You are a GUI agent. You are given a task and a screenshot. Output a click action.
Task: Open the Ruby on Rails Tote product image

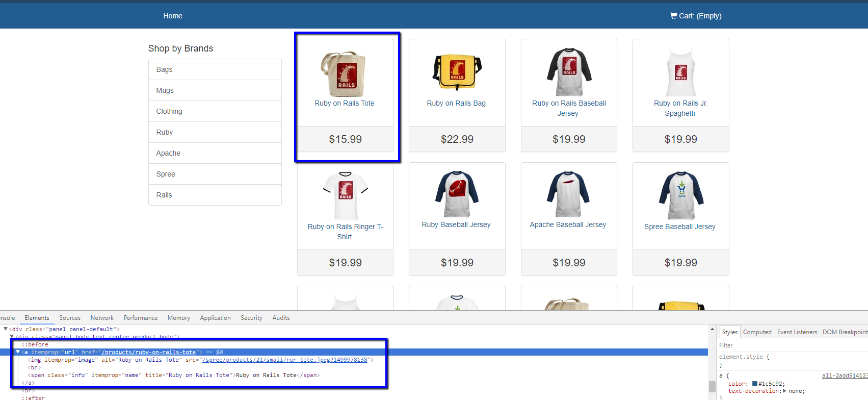point(345,73)
